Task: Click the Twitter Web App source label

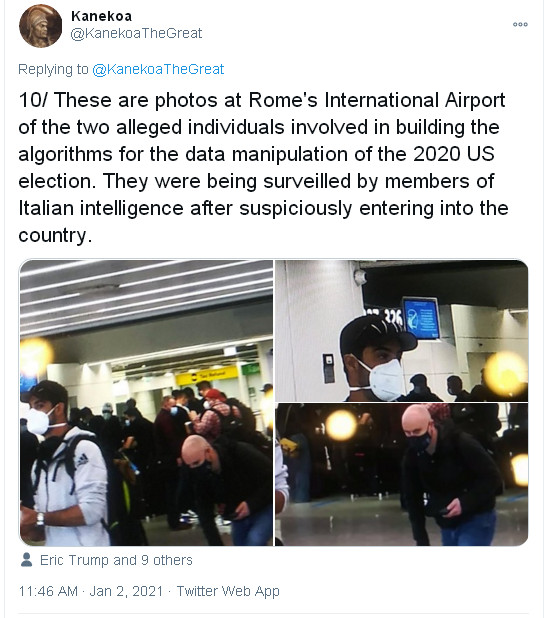Action: (228, 591)
